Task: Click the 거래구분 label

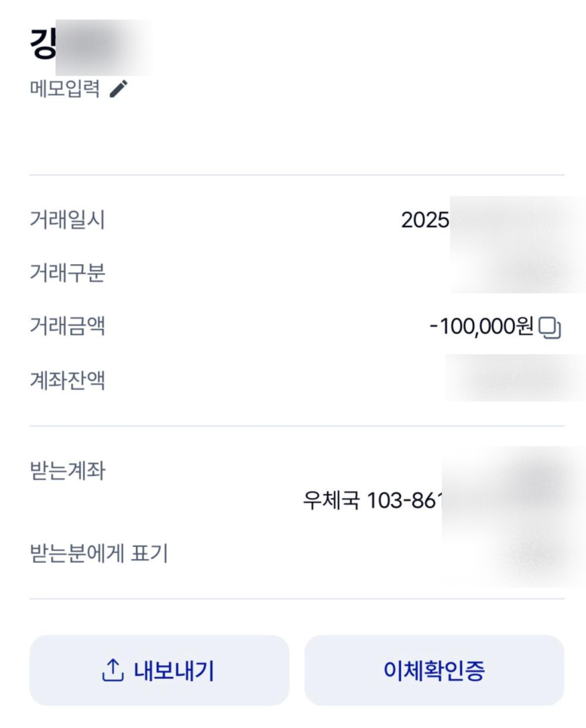Action: [x=67, y=274]
